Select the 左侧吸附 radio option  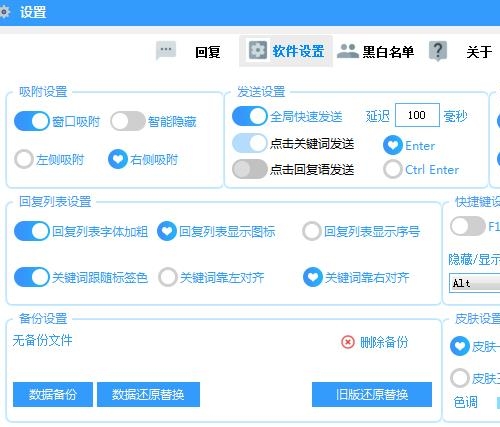[24, 159]
